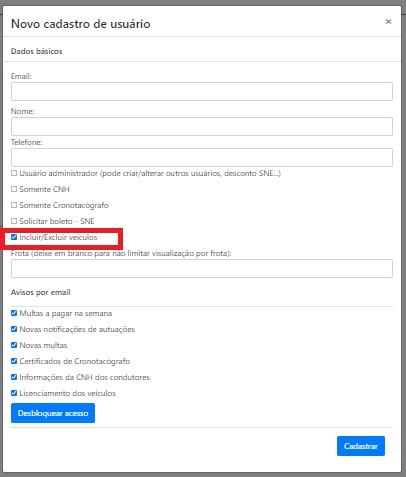Click the Somente CNH label text
Viewport: 406px width, 477px height.
44,189
